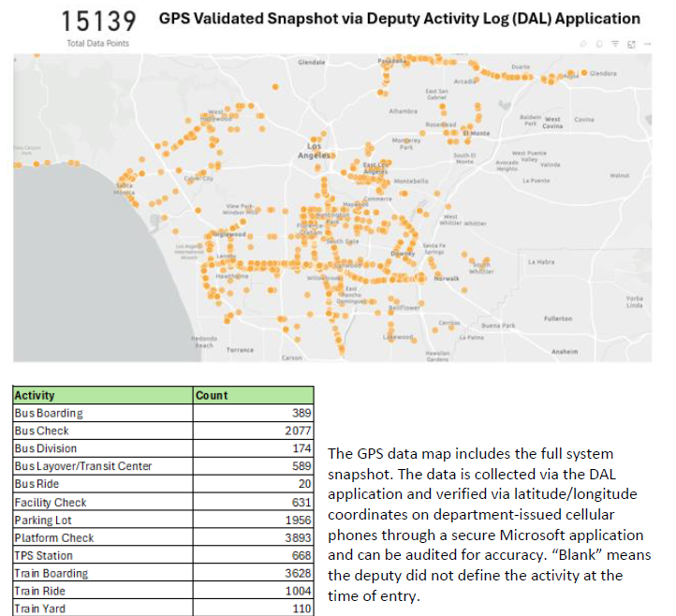The image size is (676, 616).
Task: Click the GPS Validated Snapshot title
Action: [399, 19]
